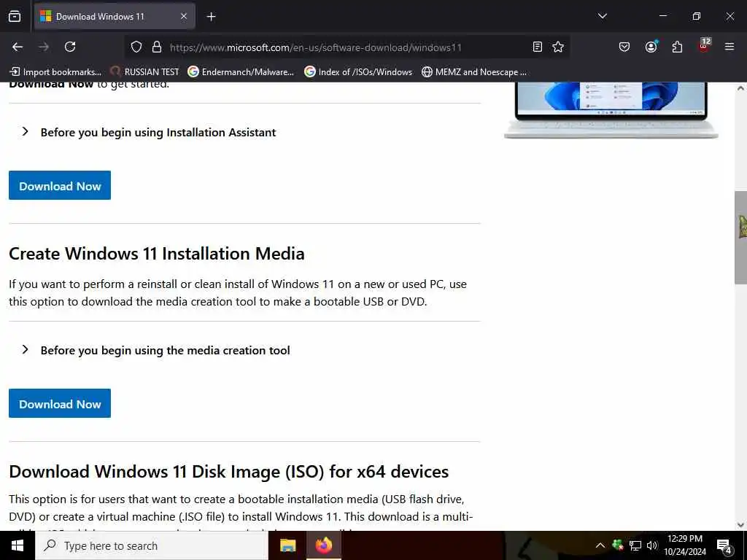Click Create Windows 11 Installation Media heading
The height and width of the screenshot is (560, 747).
157,253
